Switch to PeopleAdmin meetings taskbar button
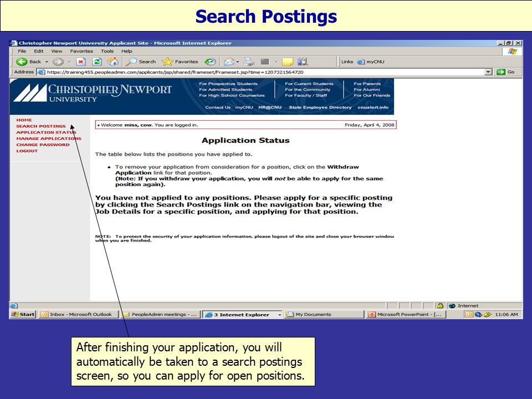Screen dimensions: 532x399 coord(161,315)
